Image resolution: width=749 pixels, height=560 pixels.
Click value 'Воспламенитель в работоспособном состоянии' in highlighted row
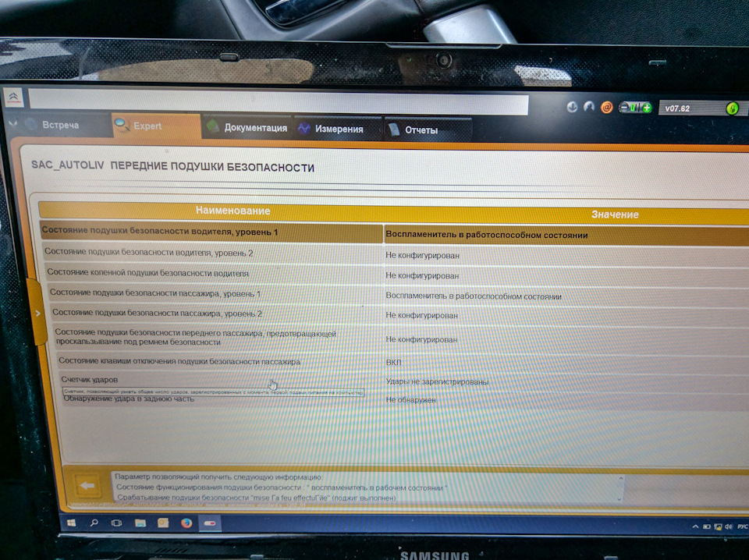pyautogui.click(x=486, y=235)
